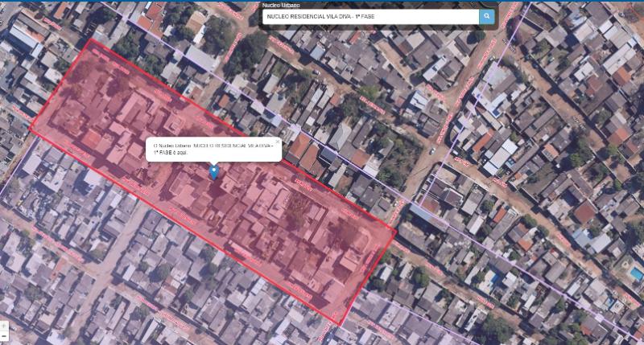Close the Nucleo Urbano info popup
The image size is (644, 345).
coord(277,142)
